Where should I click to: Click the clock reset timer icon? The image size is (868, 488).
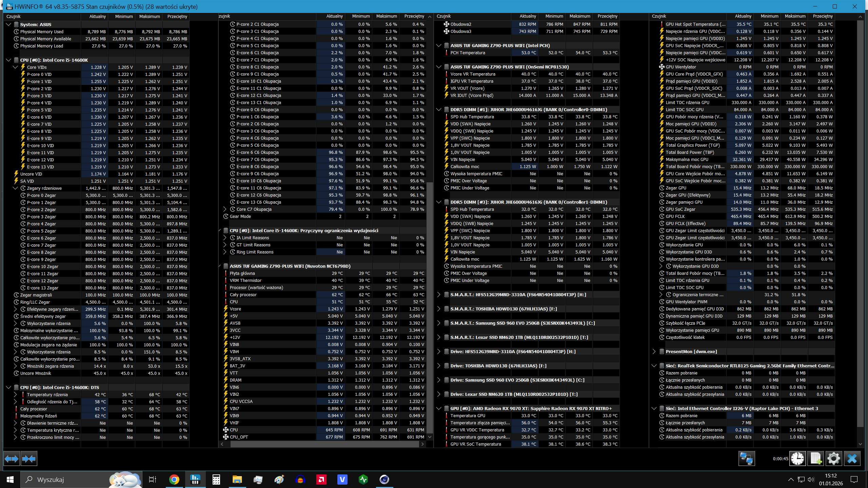(797, 459)
